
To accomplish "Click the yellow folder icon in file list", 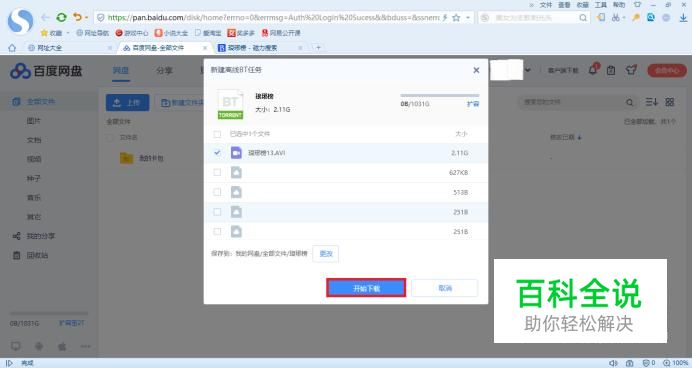I will tap(126, 158).
